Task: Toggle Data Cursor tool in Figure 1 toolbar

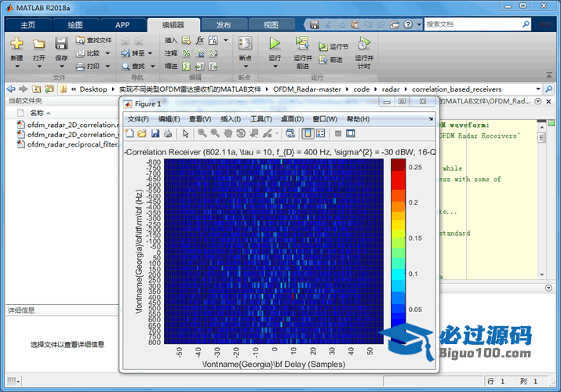Action: tap(253, 133)
